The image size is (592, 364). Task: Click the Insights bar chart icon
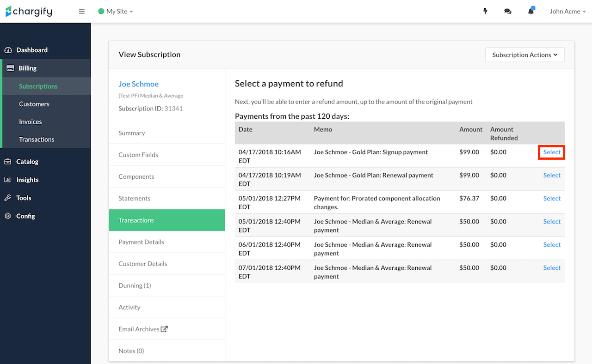click(x=8, y=180)
